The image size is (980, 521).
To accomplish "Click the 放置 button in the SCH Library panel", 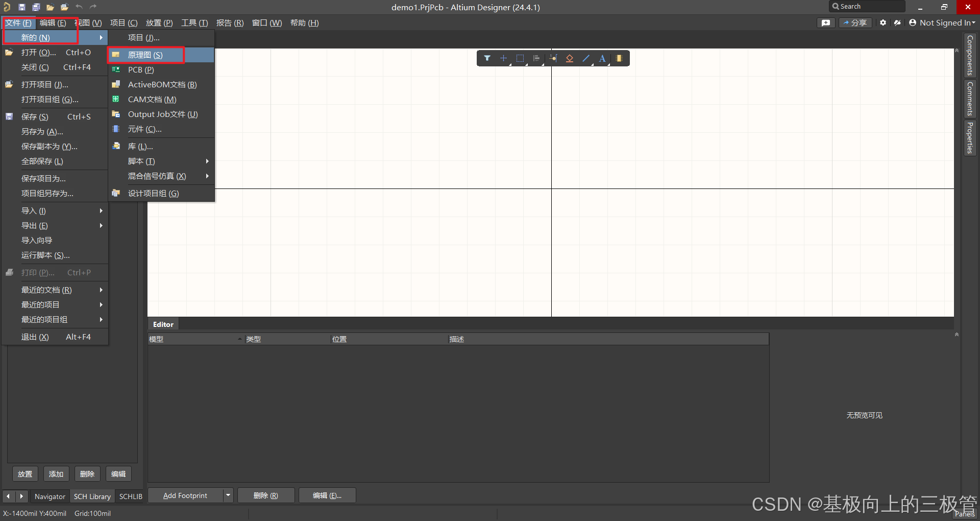I will point(25,474).
